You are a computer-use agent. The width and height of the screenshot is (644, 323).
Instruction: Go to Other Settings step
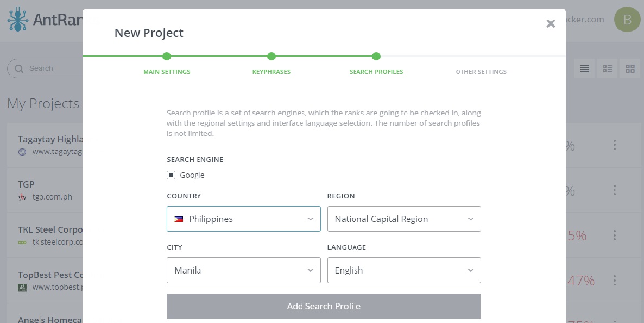[481, 71]
